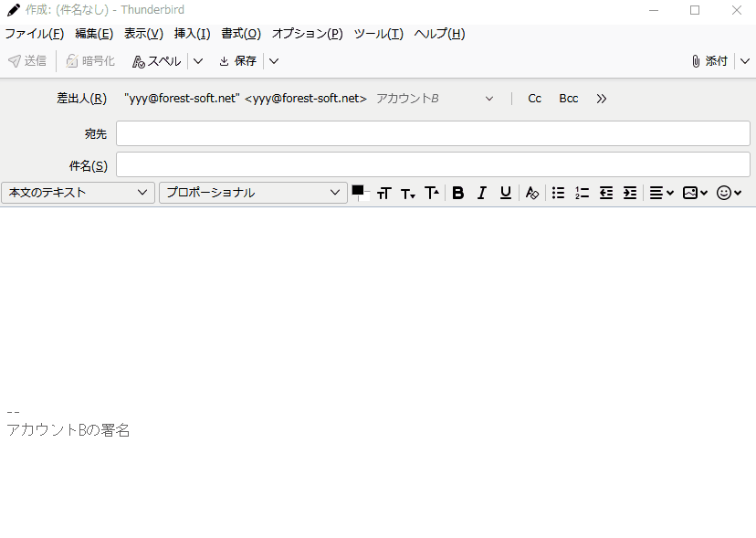
Task: Open the text color swatch picker
Action: [x=359, y=193]
